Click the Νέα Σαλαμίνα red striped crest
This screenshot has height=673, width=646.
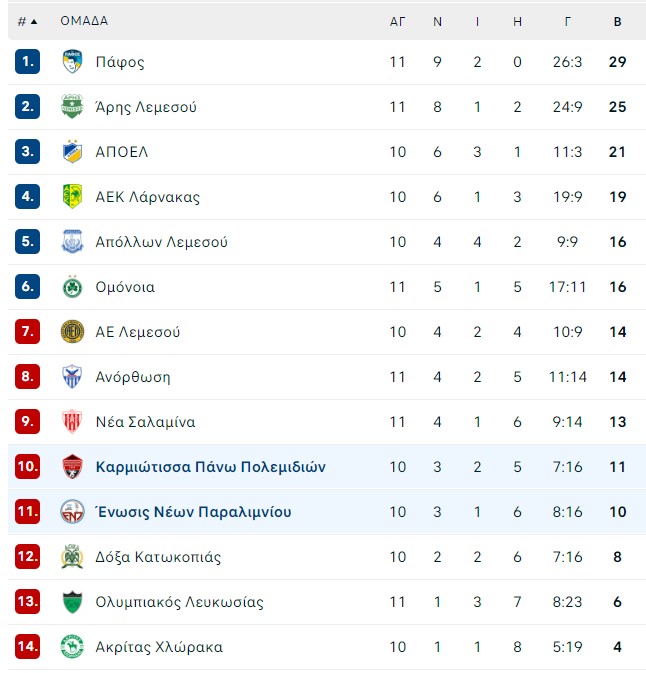pos(72,421)
